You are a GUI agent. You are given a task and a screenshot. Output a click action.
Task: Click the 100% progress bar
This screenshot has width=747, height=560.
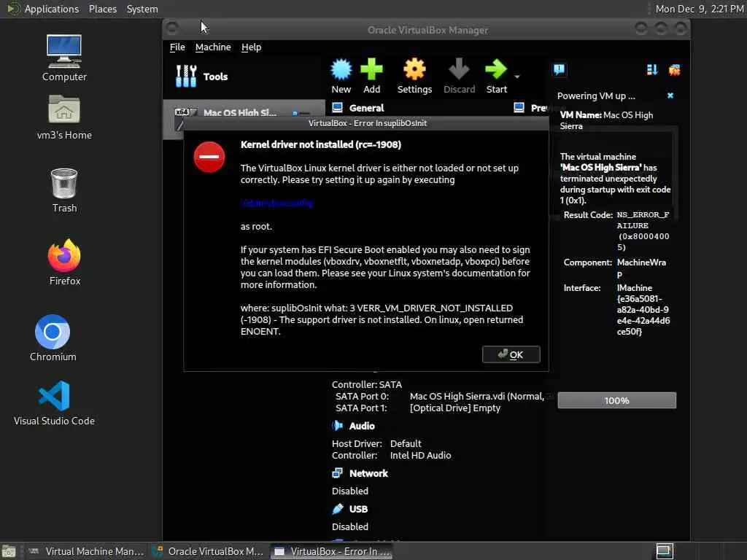[x=616, y=400]
